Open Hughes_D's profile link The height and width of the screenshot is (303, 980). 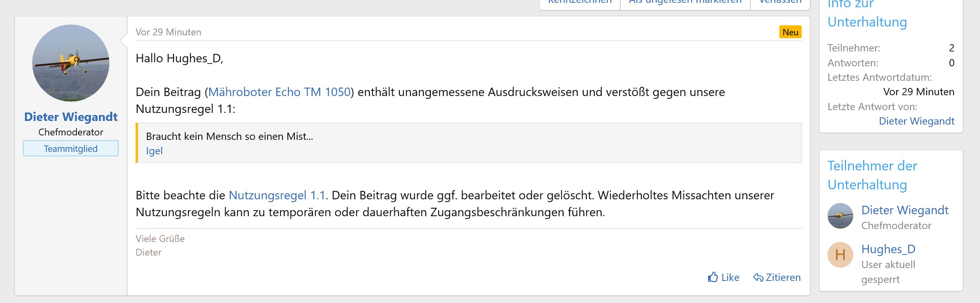pyautogui.click(x=888, y=249)
